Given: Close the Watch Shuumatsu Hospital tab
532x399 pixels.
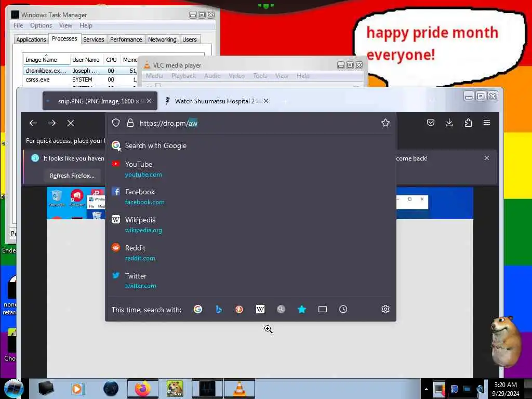Looking at the screenshot, I should click(x=266, y=101).
